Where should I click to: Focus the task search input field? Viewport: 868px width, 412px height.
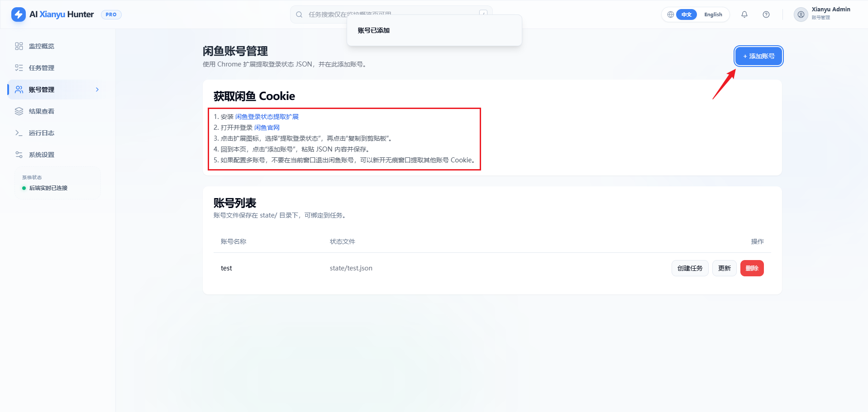point(391,14)
